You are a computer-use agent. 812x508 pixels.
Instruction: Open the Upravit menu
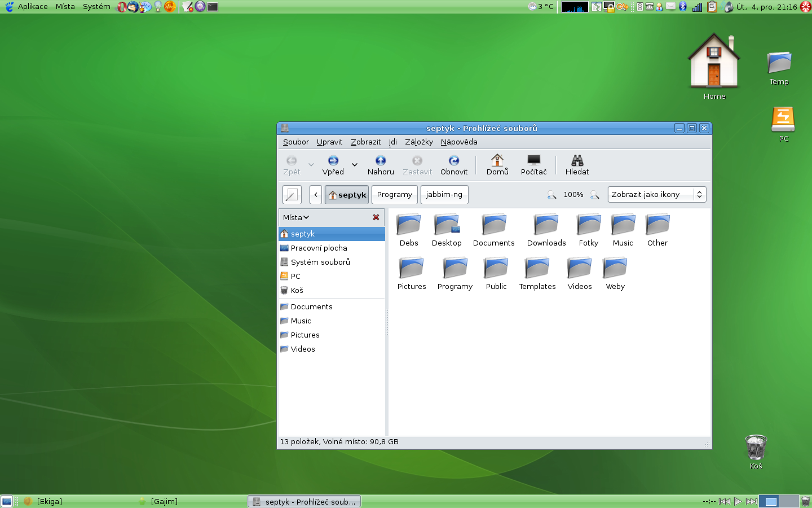click(329, 142)
